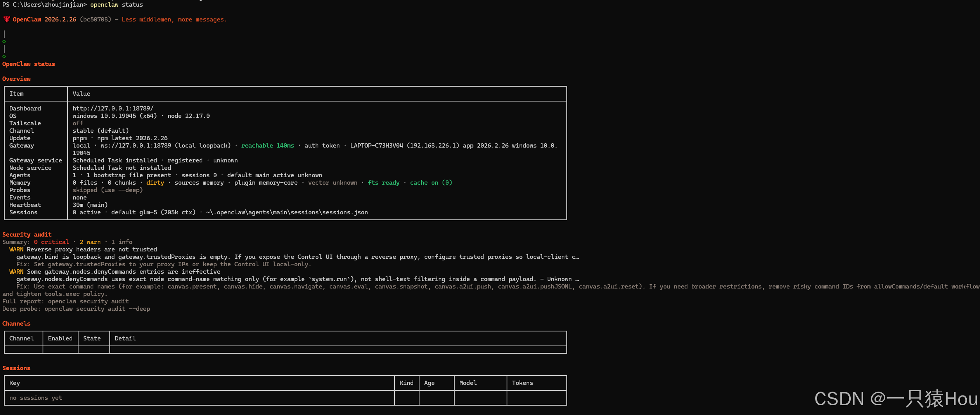Click the 'Heartbeat' row label
The height and width of the screenshot is (415, 980).
(25, 205)
